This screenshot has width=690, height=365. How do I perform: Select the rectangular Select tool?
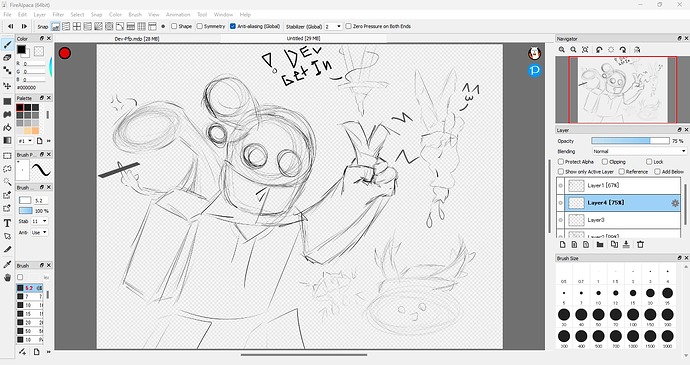pyautogui.click(x=7, y=155)
